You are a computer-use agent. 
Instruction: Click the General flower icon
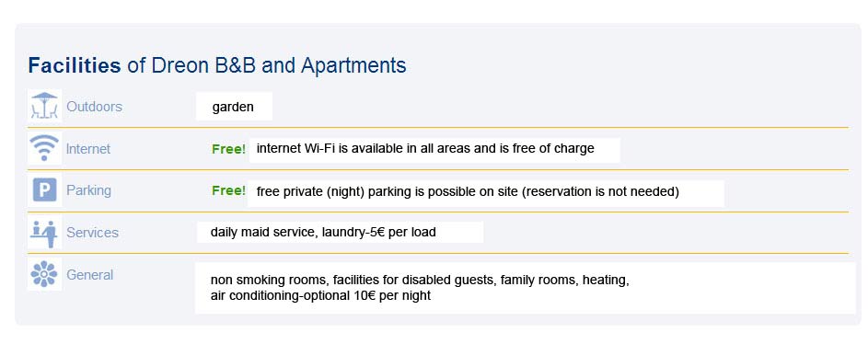[44, 274]
